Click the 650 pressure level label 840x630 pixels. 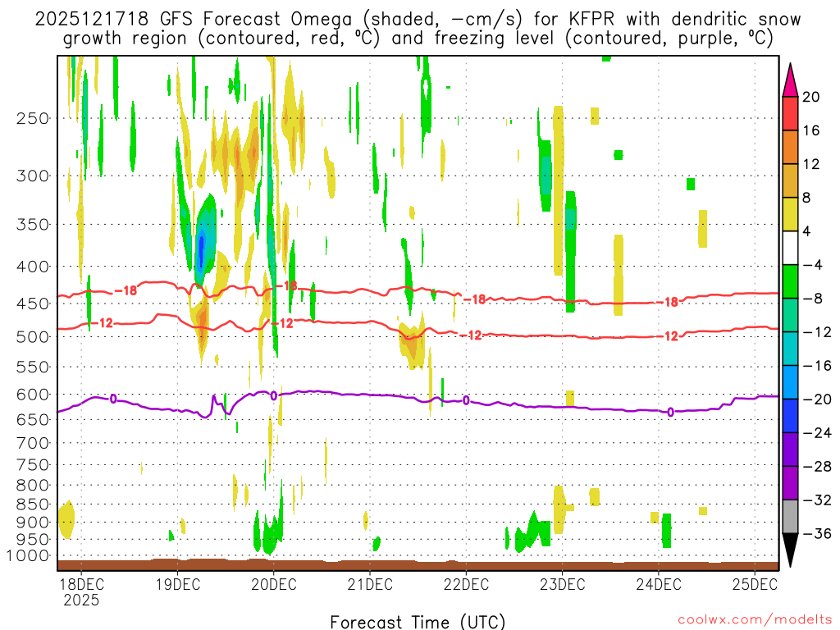point(33,419)
